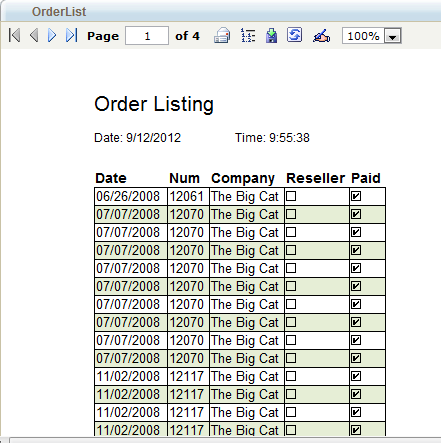
Task: Click the page number input box
Action: (147, 36)
